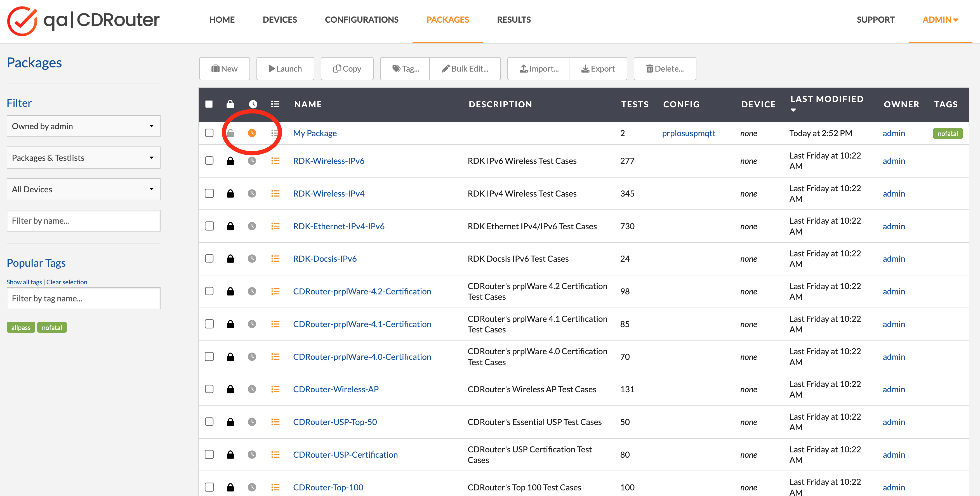Click the Clear selection link
The image size is (980, 496).
pyautogui.click(x=67, y=282)
